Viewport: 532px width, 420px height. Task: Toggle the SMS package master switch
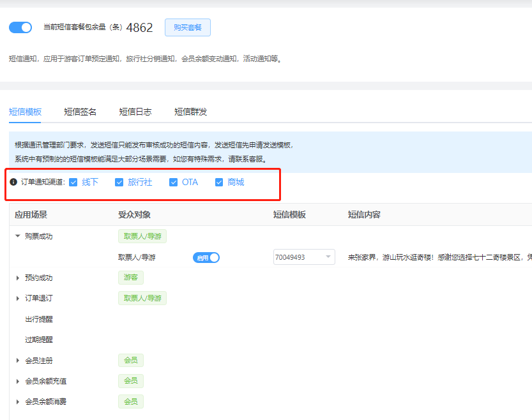[x=20, y=27]
